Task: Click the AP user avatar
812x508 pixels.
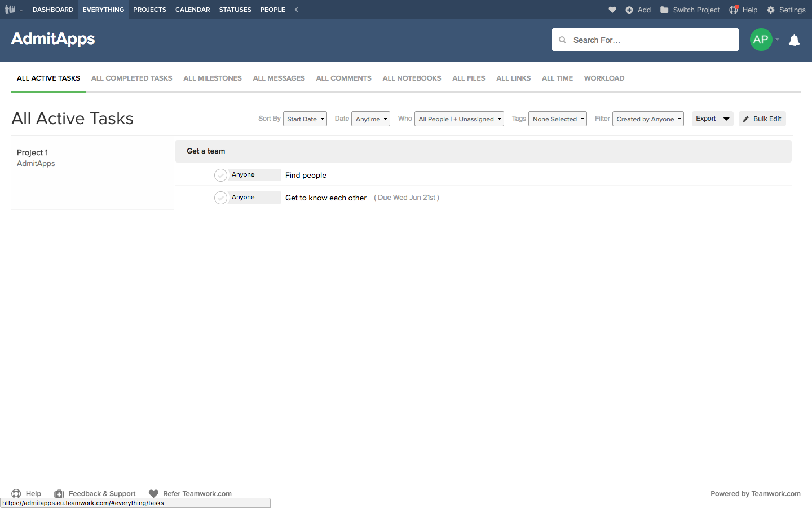Action: [x=761, y=40]
